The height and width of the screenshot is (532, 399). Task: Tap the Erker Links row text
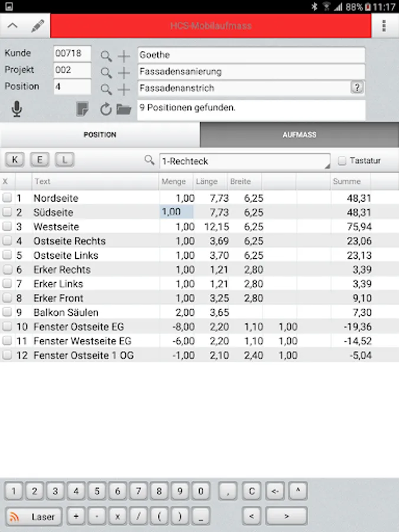(59, 284)
